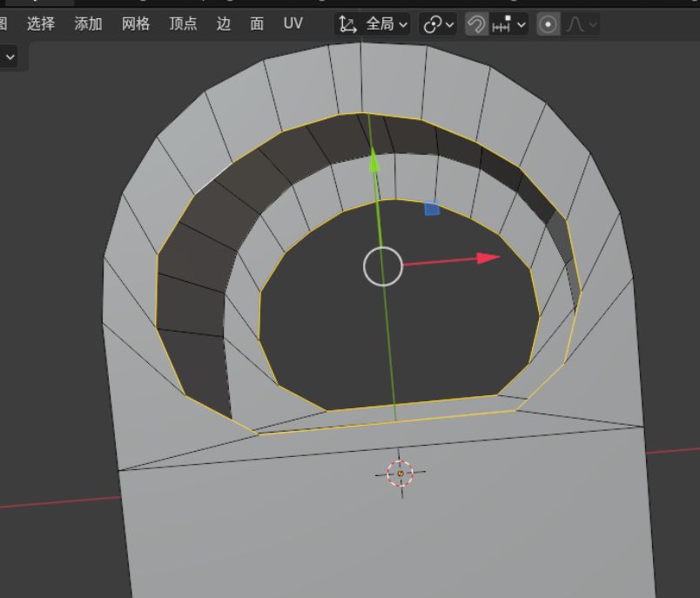Click the green Y-axis gizmo arrow
This screenshot has height=598, width=700.
pyautogui.click(x=374, y=160)
